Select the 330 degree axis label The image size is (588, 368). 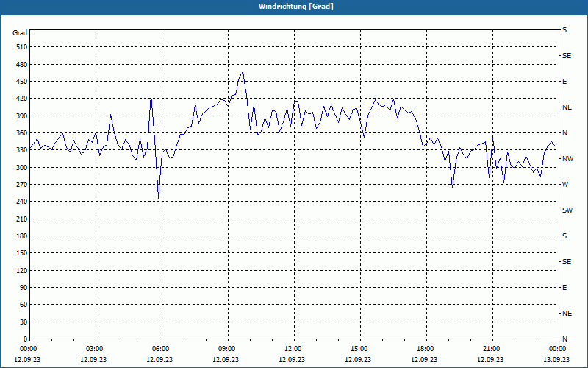point(22,150)
